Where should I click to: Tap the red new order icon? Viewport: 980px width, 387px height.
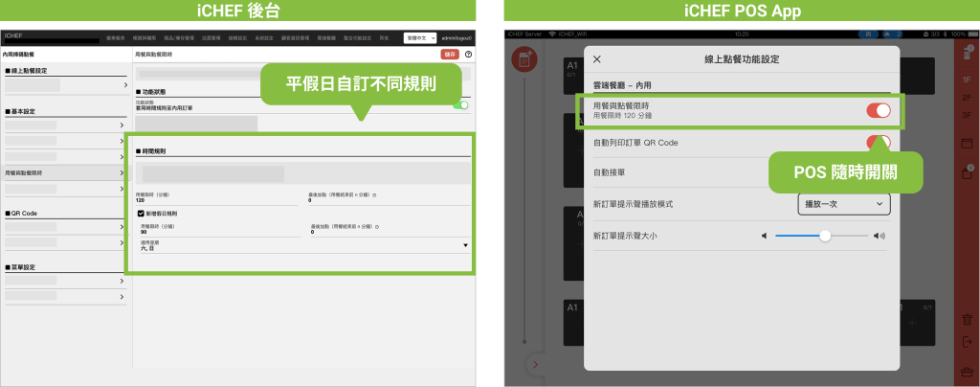click(523, 59)
